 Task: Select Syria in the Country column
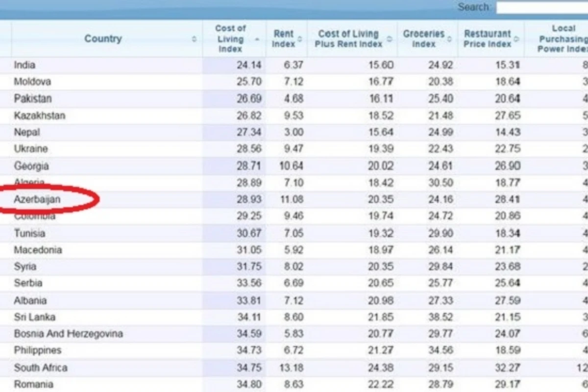pyautogui.click(x=25, y=267)
